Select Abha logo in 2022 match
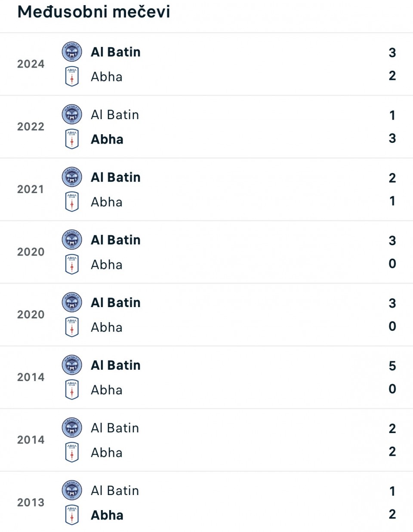This screenshot has height=532, width=413. (x=72, y=139)
